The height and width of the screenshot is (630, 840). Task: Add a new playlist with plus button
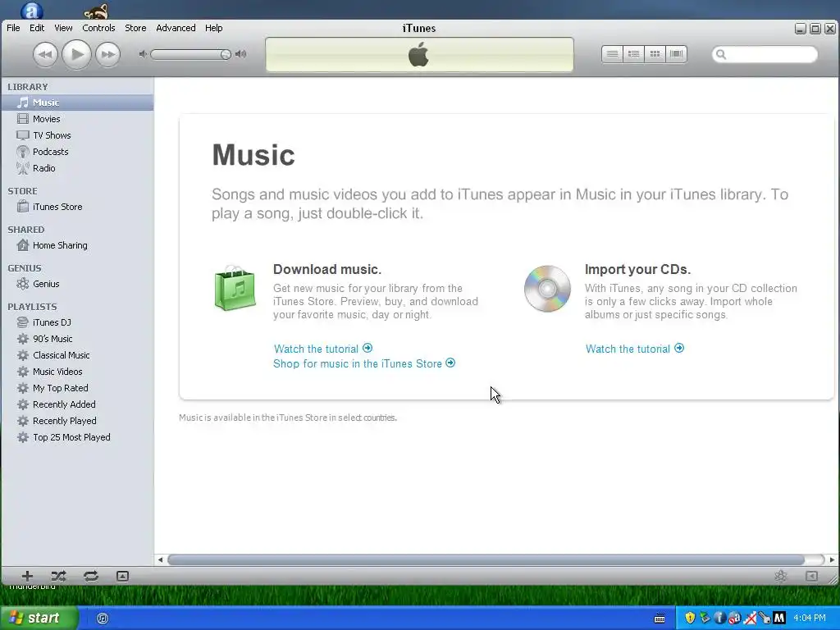27,576
